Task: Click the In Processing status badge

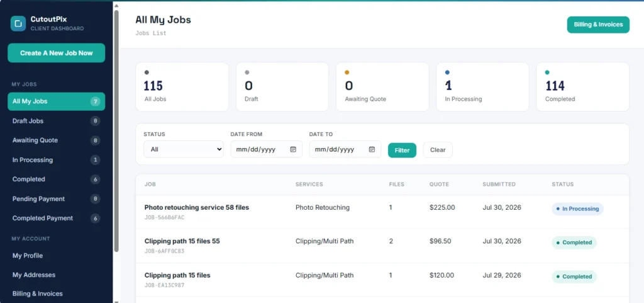Action: point(577,209)
